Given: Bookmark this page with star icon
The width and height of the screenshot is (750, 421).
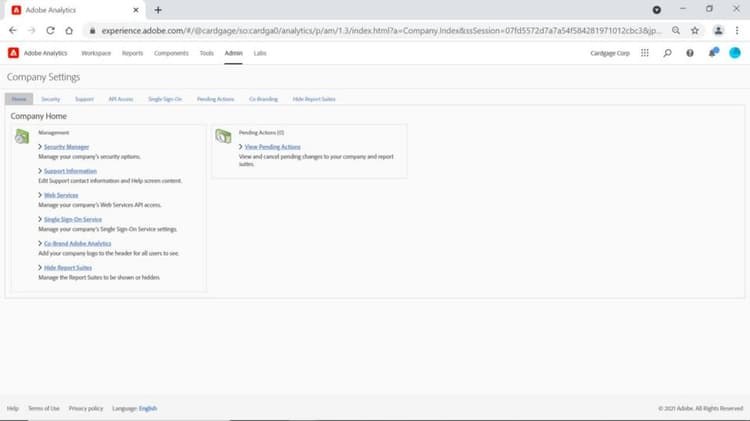Looking at the screenshot, I should pos(695,31).
